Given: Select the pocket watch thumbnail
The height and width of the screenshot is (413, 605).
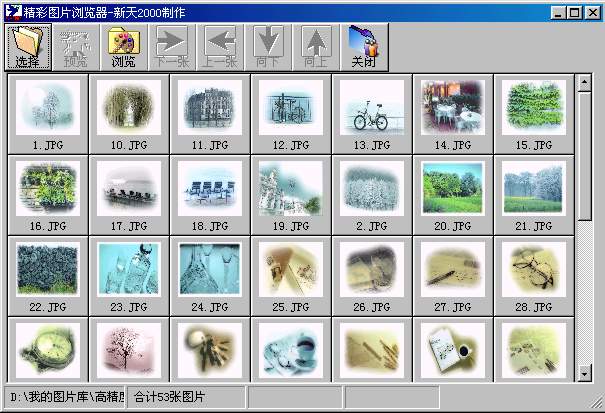Looking at the screenshot, I should 48,350.
